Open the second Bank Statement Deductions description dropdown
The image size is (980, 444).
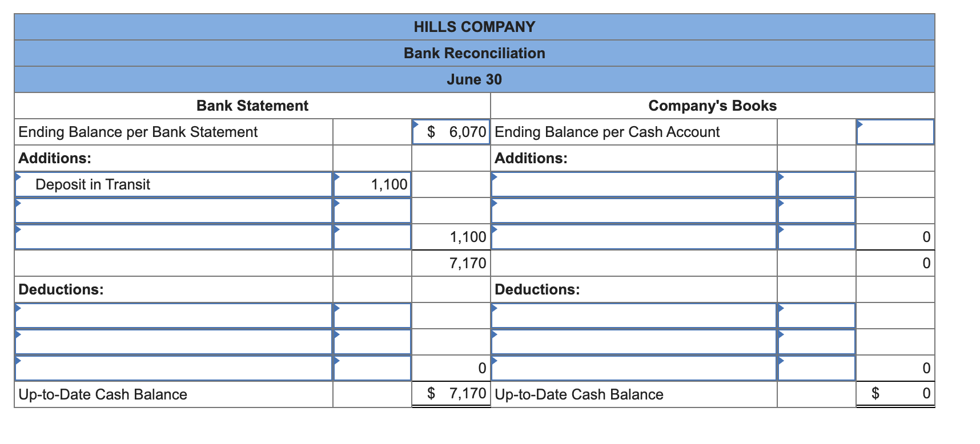click(x=174, y=342)
